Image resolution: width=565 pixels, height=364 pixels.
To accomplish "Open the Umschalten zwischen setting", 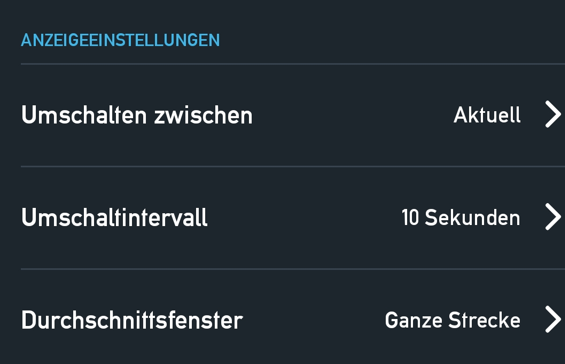I will [x=293, y=115].
